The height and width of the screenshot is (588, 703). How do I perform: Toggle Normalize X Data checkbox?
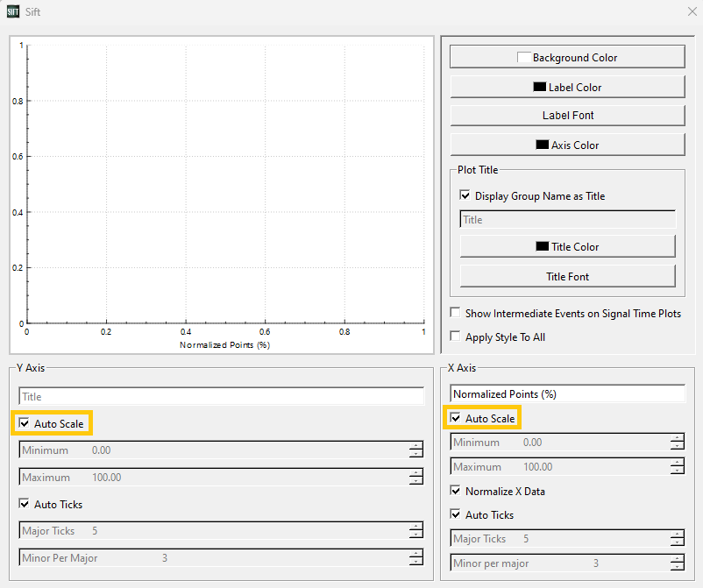456,491
